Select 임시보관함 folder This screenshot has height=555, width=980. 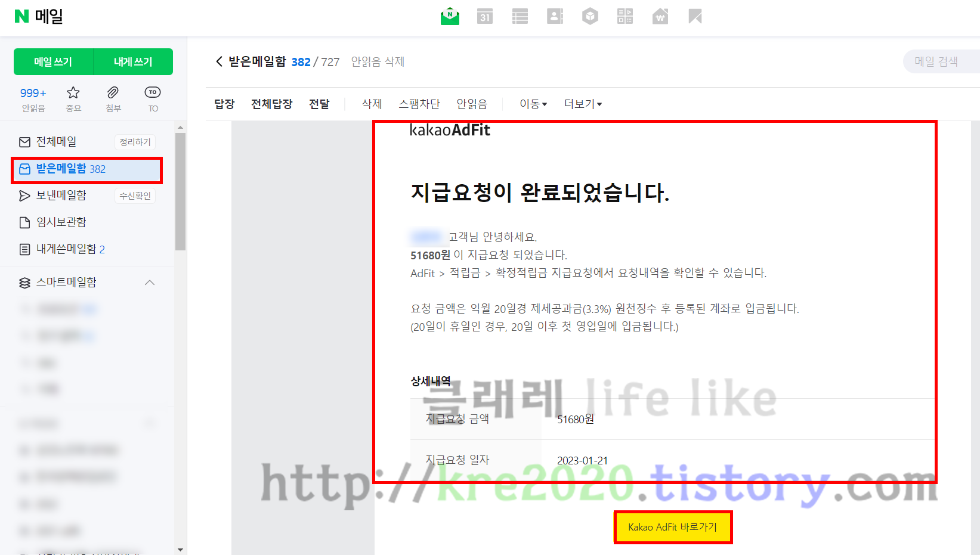(61, 222)
